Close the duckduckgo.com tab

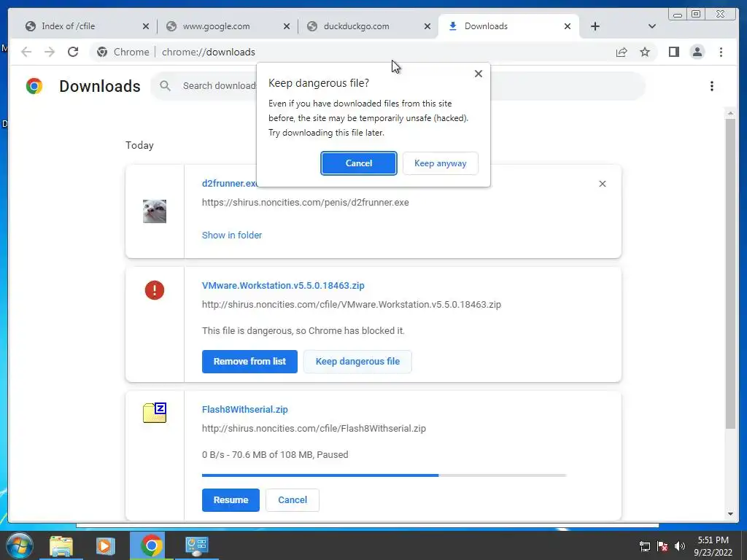(427, 26)
